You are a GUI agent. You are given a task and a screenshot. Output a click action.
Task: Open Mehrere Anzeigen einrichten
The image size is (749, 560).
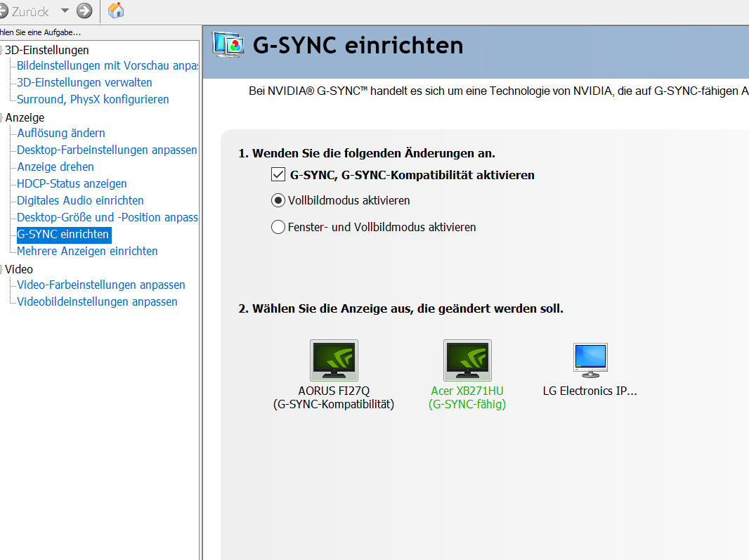[87, 251]
